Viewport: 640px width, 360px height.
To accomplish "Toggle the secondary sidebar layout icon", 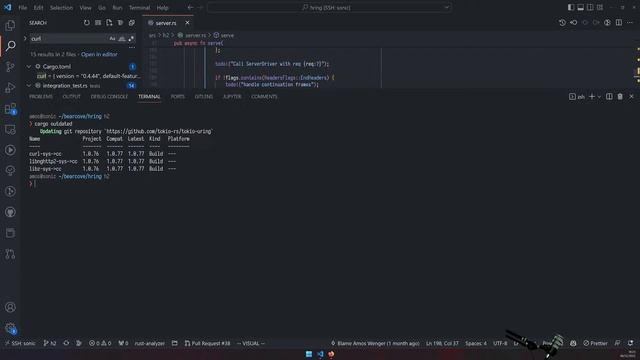I will (590, 7).
